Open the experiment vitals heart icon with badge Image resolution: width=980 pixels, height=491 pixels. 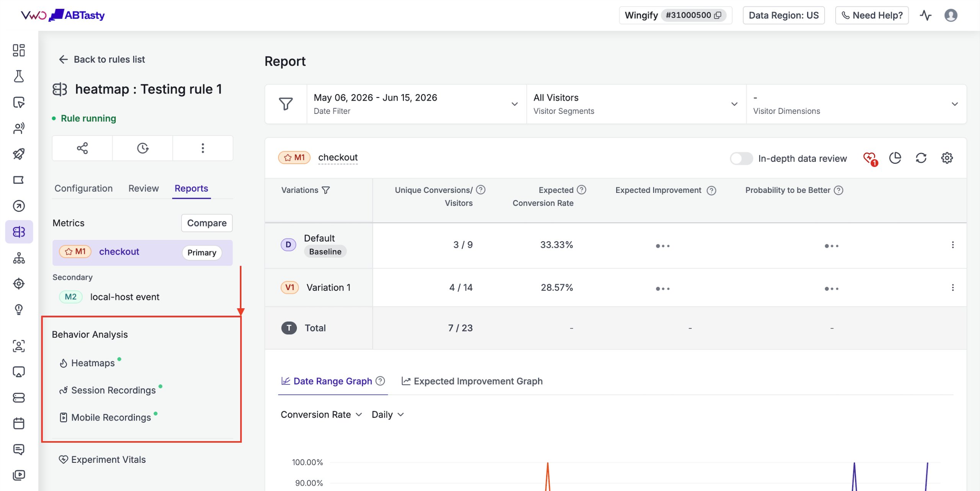pyautogui.click(x=870, y=158)
